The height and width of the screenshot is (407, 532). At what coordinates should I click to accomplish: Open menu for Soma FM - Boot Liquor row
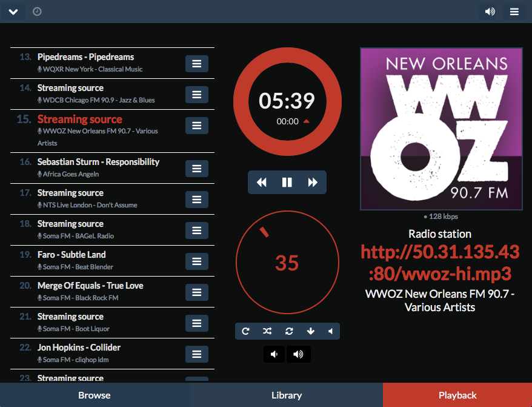point(197,323)
